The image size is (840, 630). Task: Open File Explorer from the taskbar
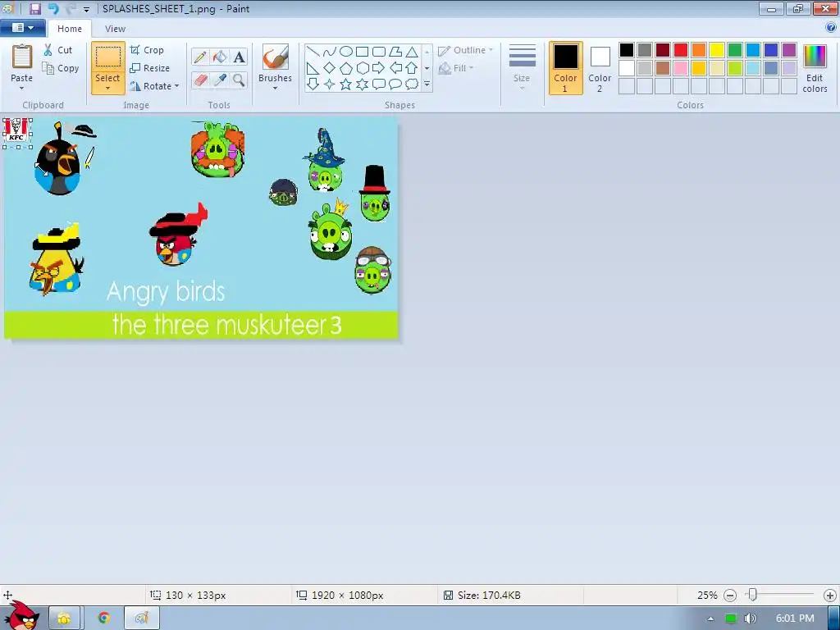point(64,619)
